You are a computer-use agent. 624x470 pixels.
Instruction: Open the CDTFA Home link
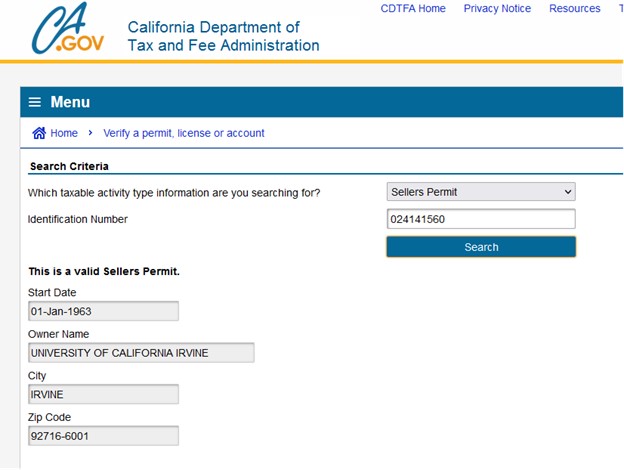point(413,9)
